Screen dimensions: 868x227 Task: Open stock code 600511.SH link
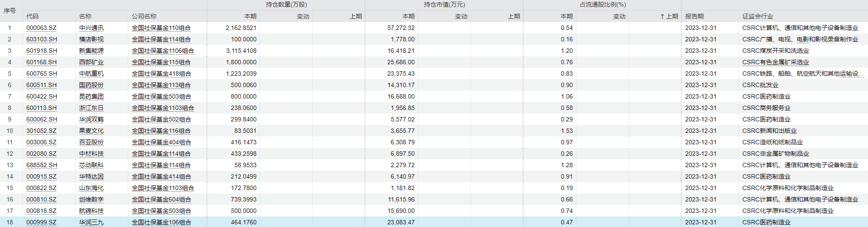pos(41,85)
